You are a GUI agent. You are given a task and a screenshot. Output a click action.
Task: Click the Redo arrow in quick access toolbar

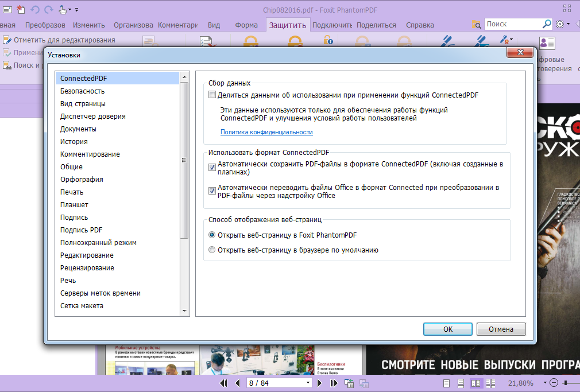coord(48,10)
